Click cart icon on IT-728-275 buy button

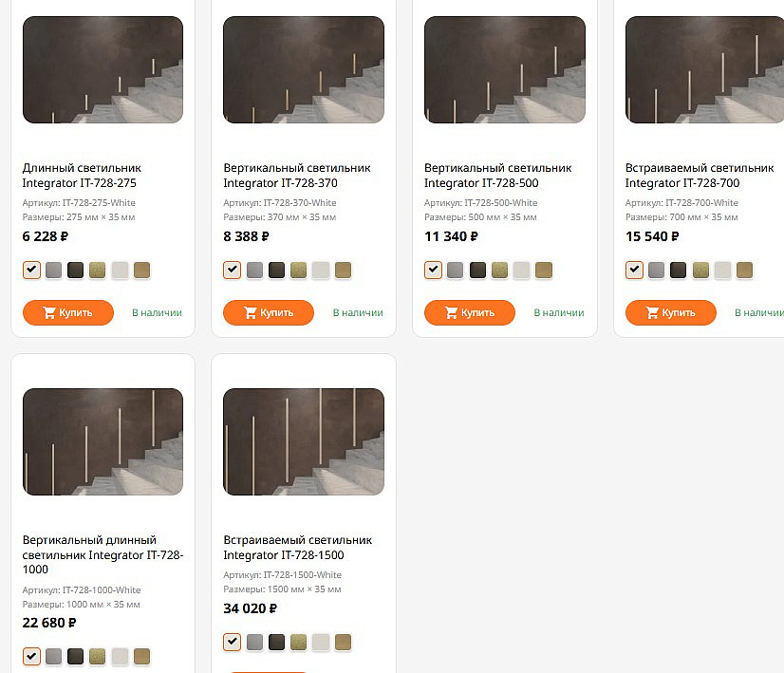pyautogui.click(x=49, y=312)
